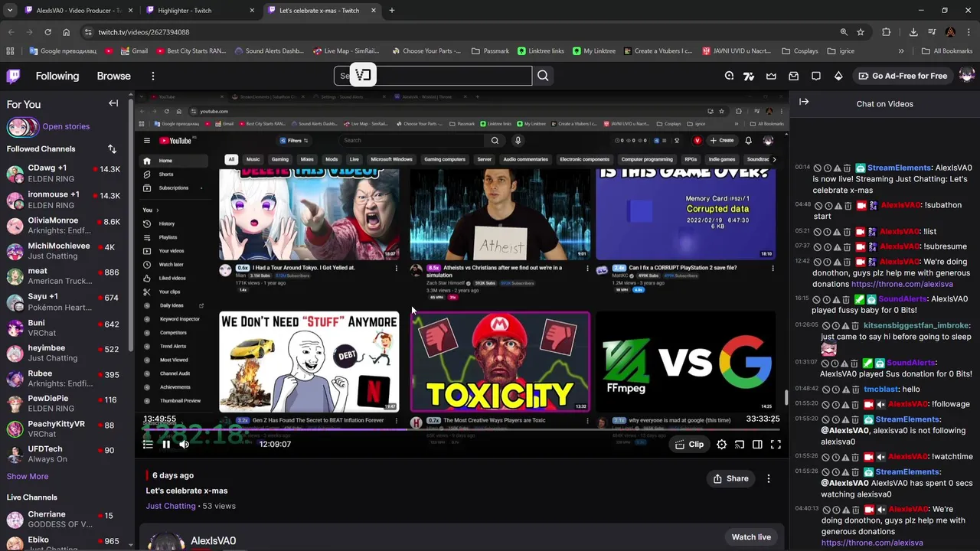Open the video options three-dot menu

[769, 478]
